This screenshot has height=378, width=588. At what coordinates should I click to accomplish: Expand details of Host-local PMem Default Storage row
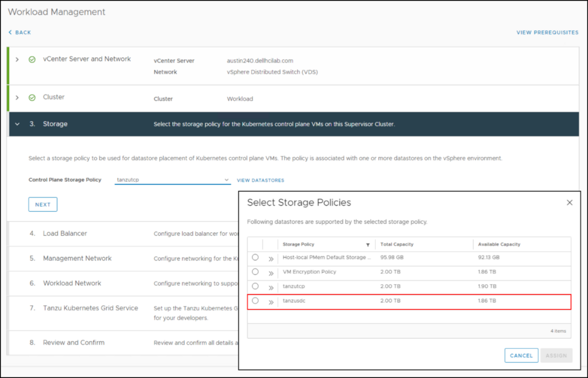pos(271,259)
